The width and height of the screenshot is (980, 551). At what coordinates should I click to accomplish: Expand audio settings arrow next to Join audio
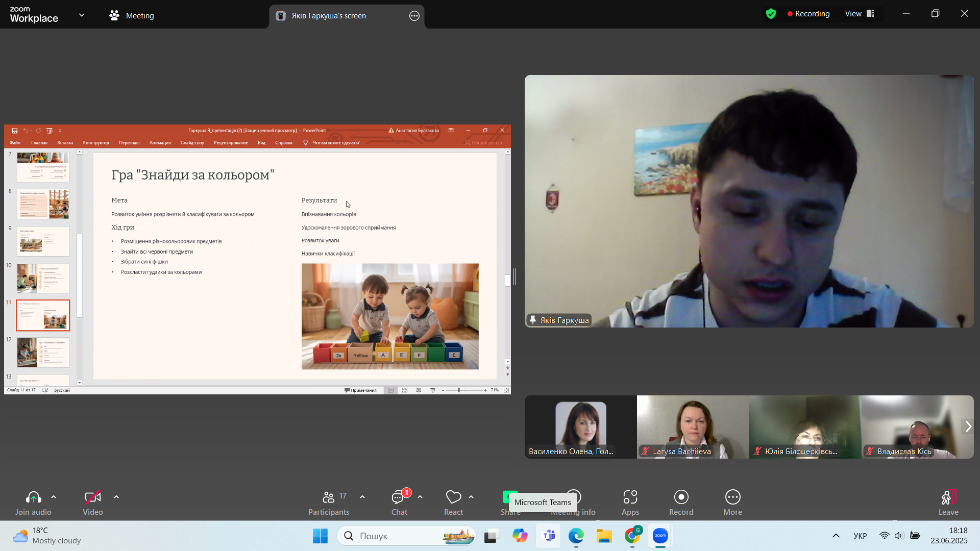(54, 497)
